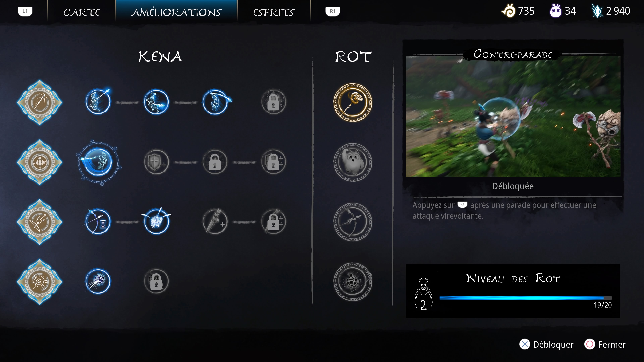Image resolution: width=644 pixels, height=362 pixels.
Task: Select the Rot bow ability icon
Action: (353, 222)
